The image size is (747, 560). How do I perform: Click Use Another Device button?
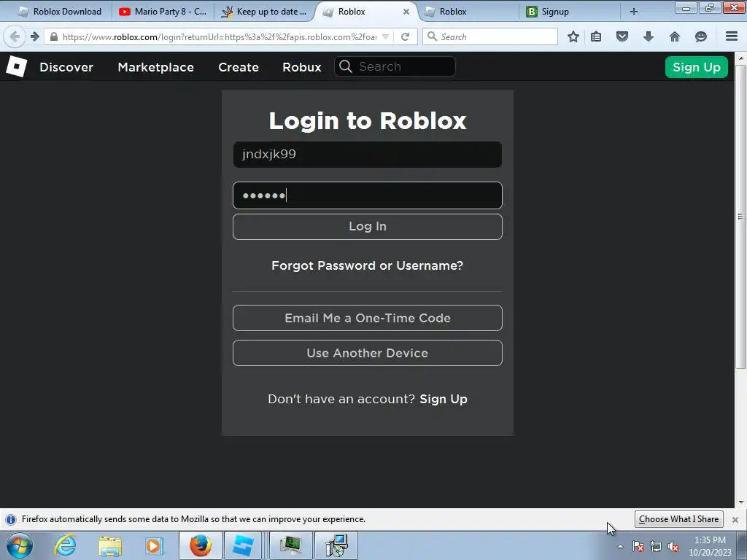click(368, 353)
